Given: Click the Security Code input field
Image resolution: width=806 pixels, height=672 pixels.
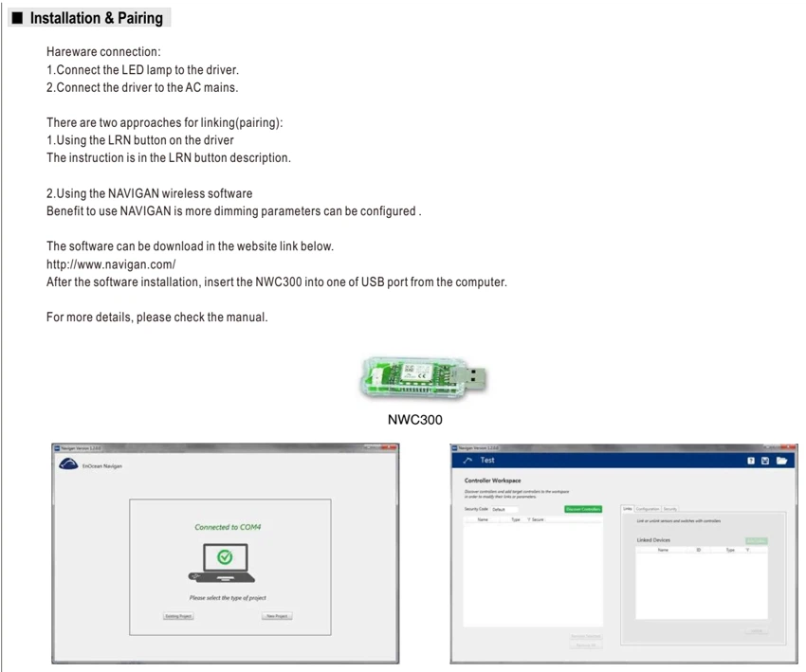Looking at the screenshot, I should [x=504, y=509].
